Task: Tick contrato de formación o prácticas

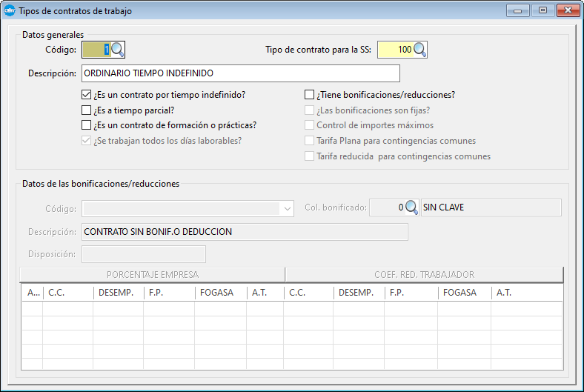Action: pos(87,125)
